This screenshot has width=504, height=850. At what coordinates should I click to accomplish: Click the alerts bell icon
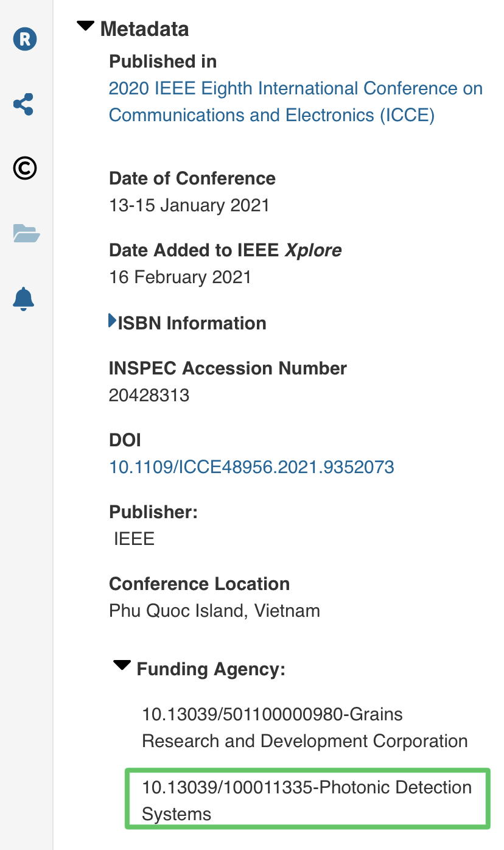pos(24,298)
